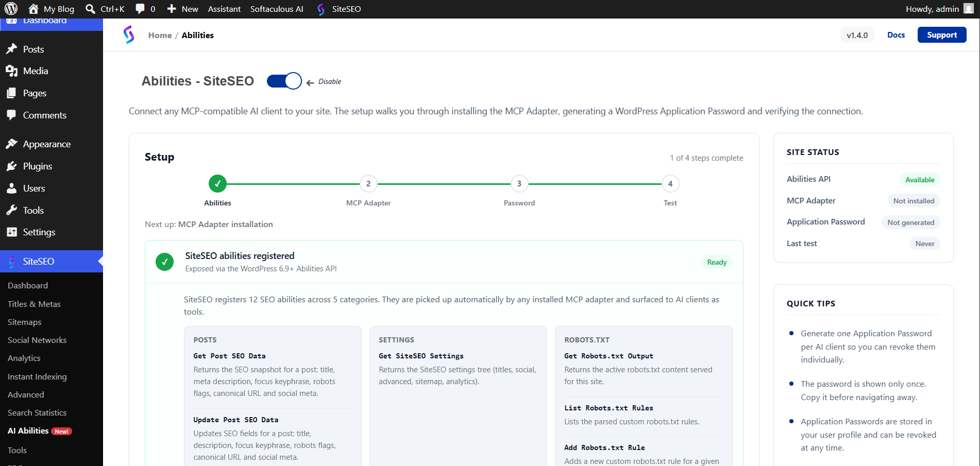
Task: Open Analytics submenu item
Action: pyautogui.click(x=24, y=358)
